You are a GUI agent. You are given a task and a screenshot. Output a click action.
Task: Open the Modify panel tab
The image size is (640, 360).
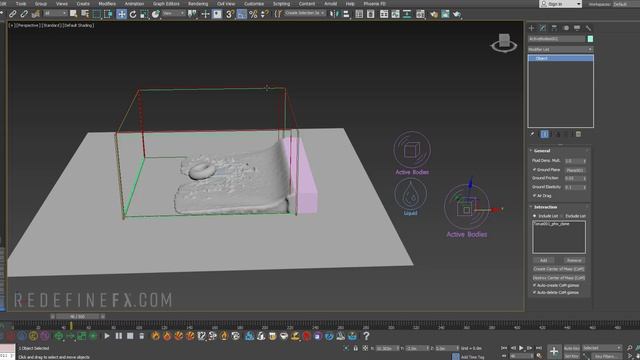[x=542, y=28]
